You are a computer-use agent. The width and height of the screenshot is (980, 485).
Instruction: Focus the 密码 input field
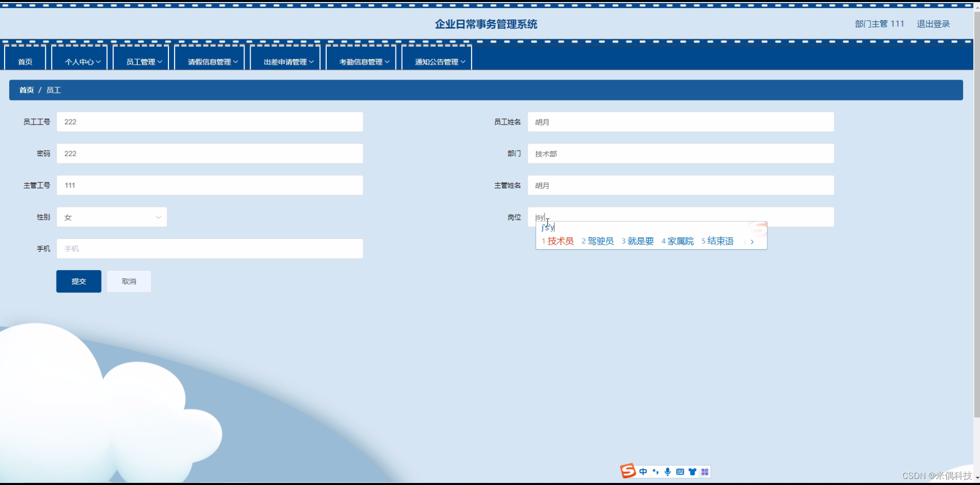[210, 154]
